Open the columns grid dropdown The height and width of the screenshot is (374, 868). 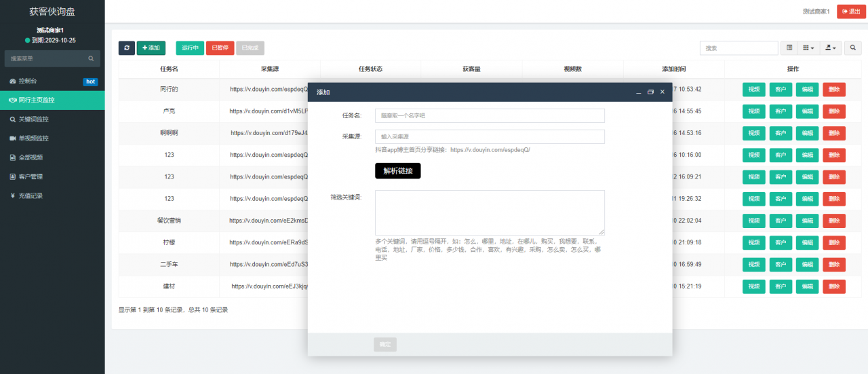808,48
